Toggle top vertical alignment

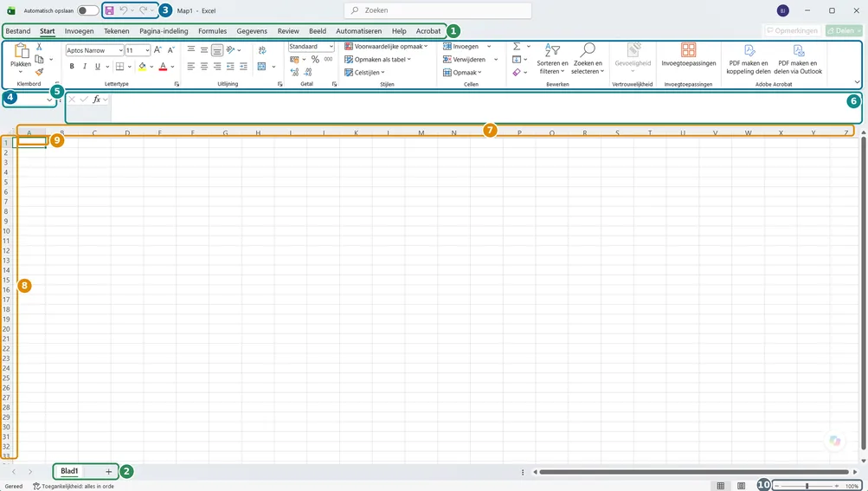191,50
